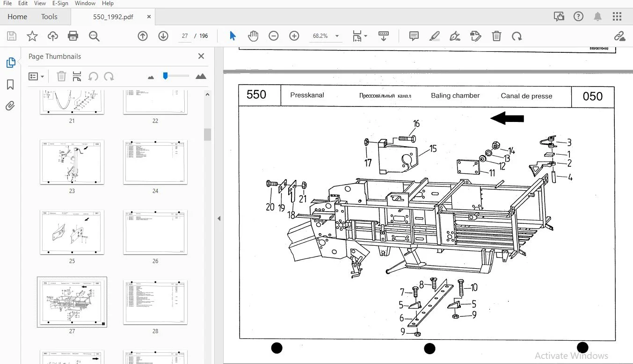Share a link to this file
The height and width of the screenshot is (364, 633).
(x=619, y=36)
